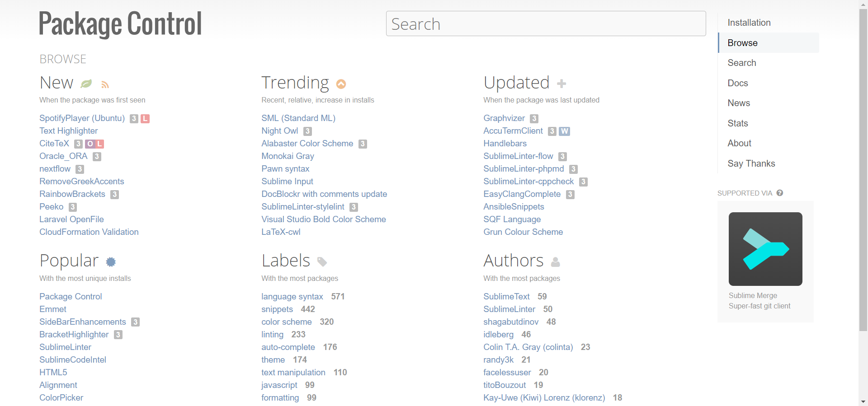Click the Sublime Merge logo image
Screen dimensions: 868x406
(x=765, y=249)
